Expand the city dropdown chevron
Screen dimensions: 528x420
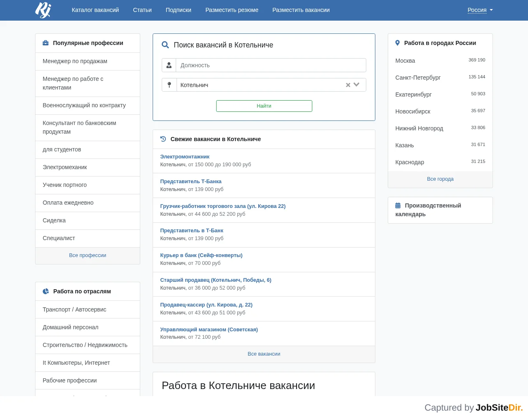357,85
